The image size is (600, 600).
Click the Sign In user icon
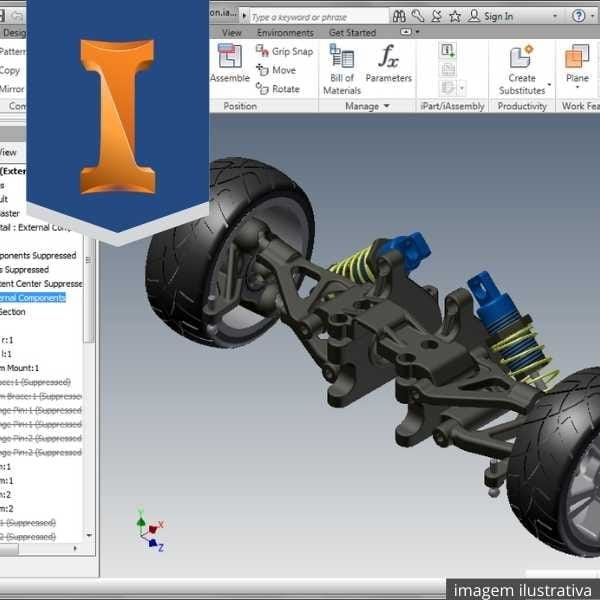click(x=474, y=16)
